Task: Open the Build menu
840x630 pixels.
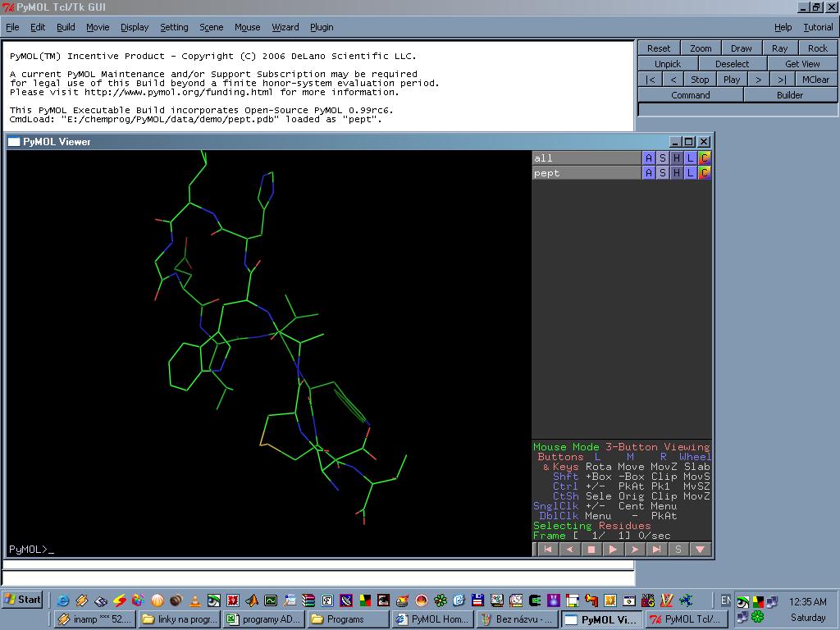Action: (x=66, y=27)
